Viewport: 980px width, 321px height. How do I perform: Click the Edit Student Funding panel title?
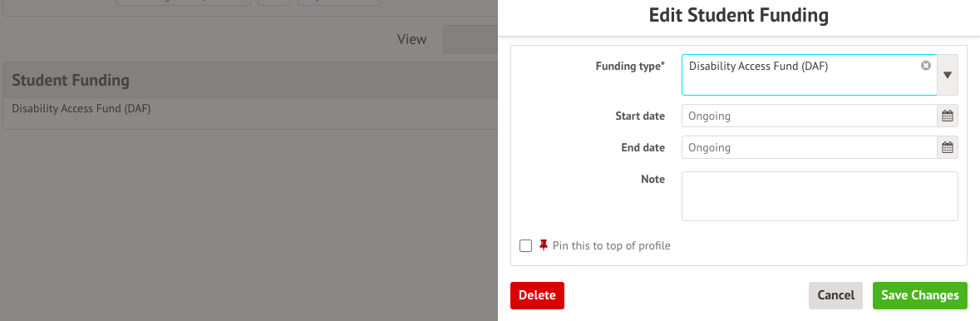pyautogui.click(x=739, y=16)
